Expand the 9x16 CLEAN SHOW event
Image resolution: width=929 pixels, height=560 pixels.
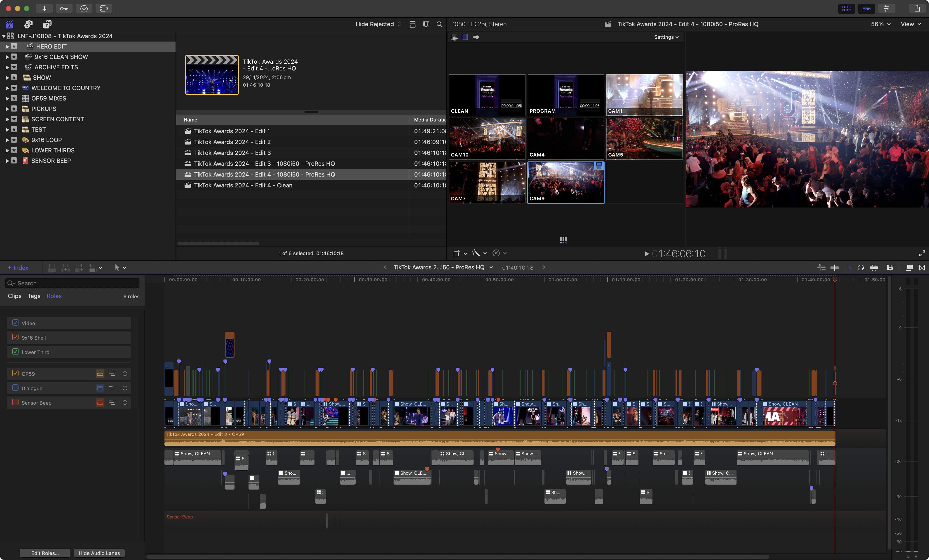(x=7, y=57)
